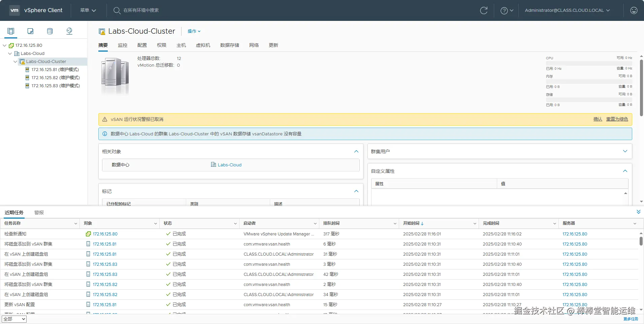Image resolution: width=644 pixels, height=324 pixels.
Task: Click the recent tasks vertical scrollbar
Action: pyautogui.click(x=641, y=241)
